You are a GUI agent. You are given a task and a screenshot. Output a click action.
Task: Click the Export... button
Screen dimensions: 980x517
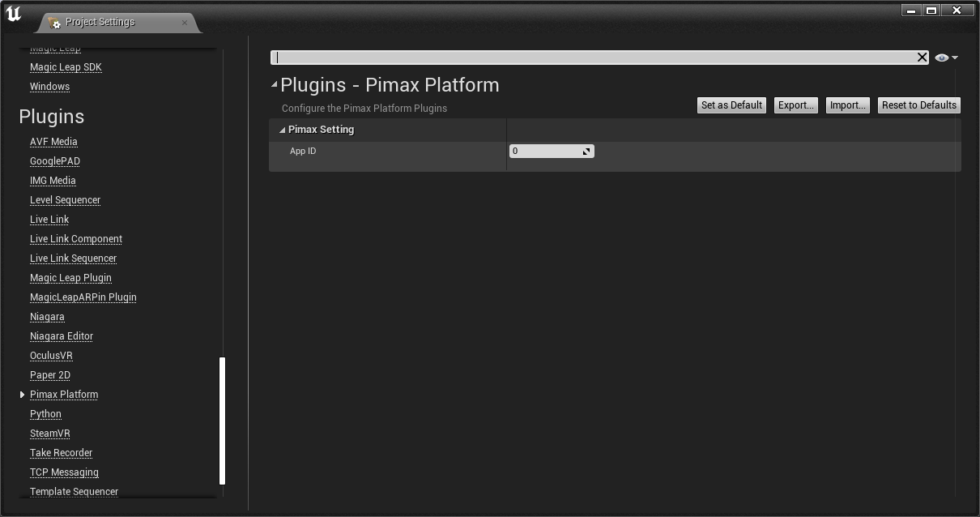click(795, 105)
